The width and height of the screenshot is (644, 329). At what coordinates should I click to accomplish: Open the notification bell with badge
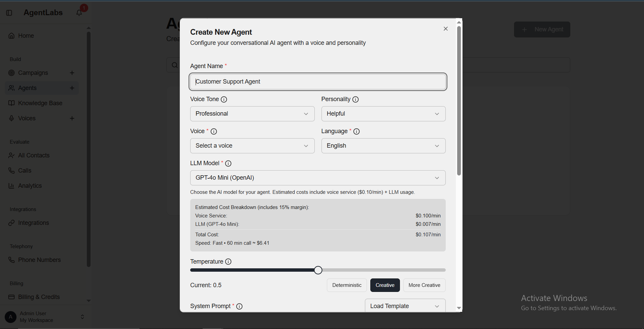click(79, 12)
